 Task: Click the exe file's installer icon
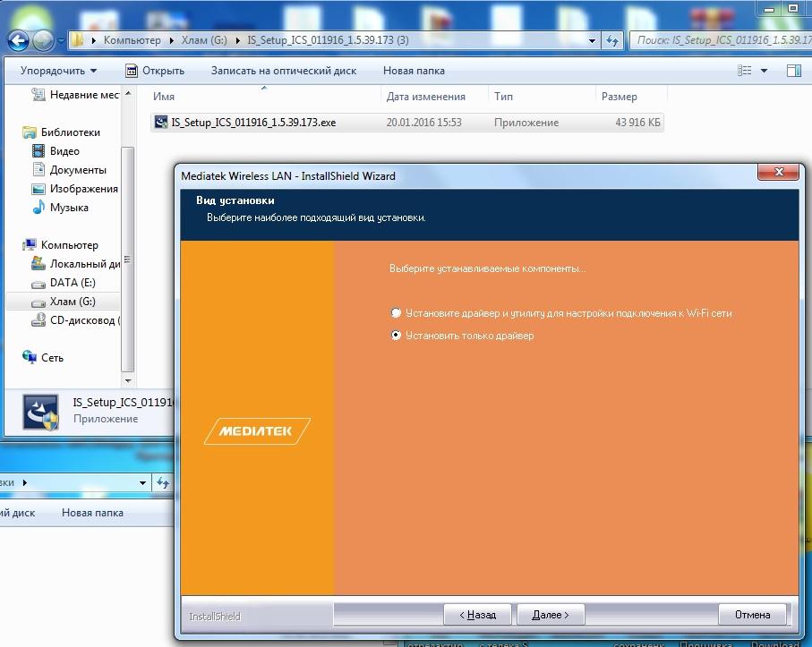(x=161, y=123)
